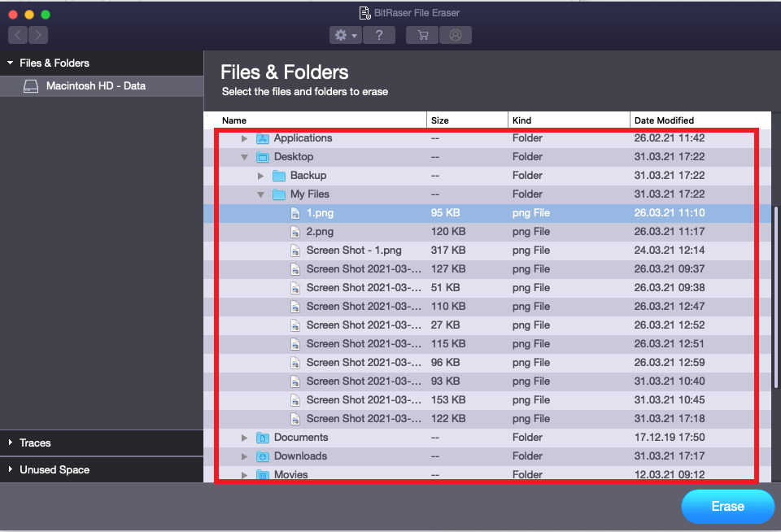The image size is (781, 532).
Task: Click the 2.png file icon
Action: click(295, 232)
